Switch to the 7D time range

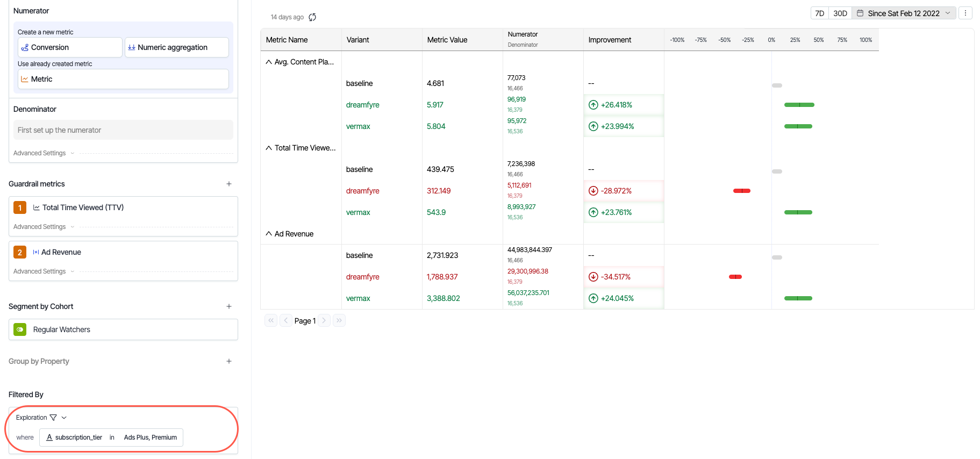pos(819,13)
